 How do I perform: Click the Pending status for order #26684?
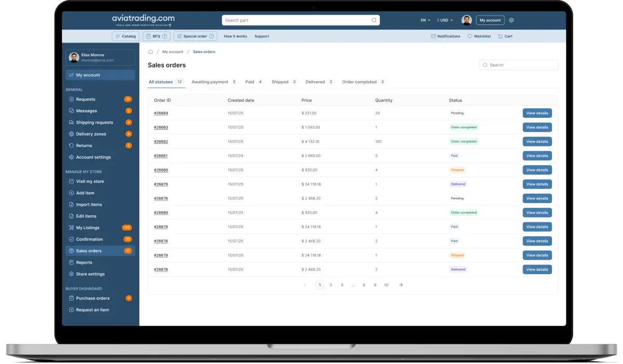(457, 113)
